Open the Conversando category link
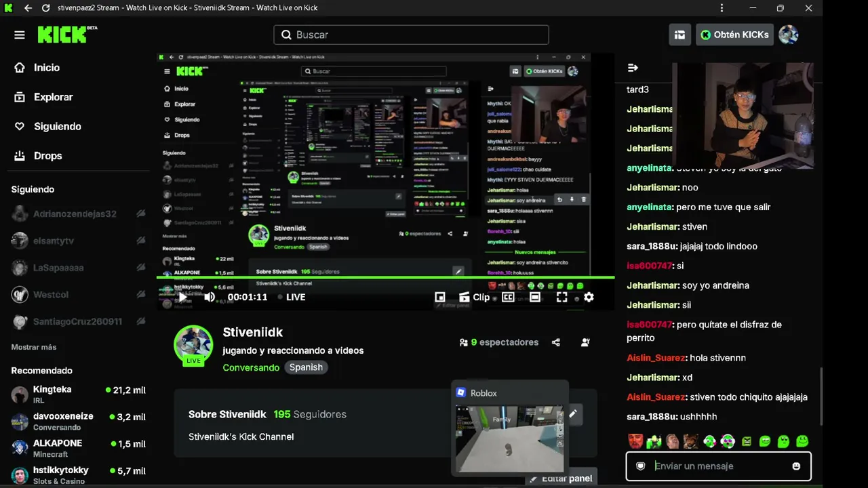This screenshot has height=488, width=868. 251,367
